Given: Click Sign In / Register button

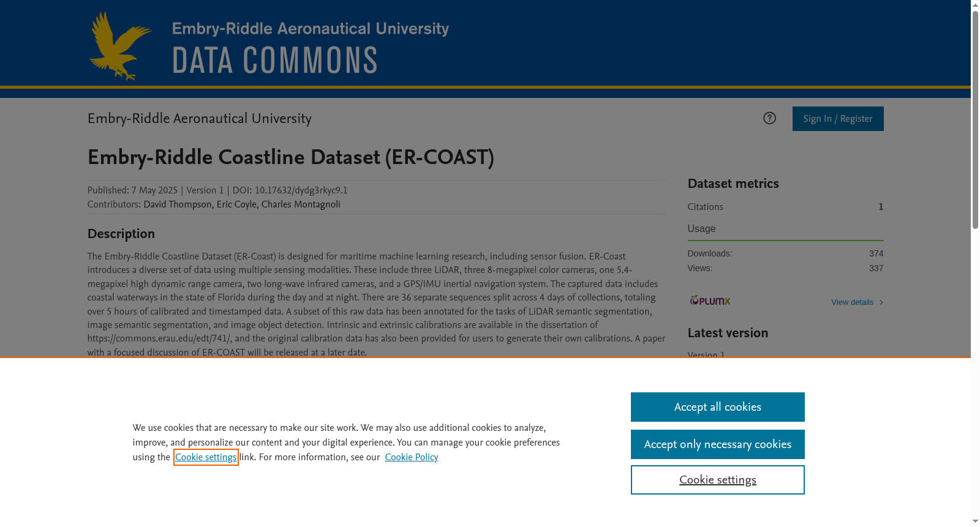Looking at the screenshot, I should 838,119.
